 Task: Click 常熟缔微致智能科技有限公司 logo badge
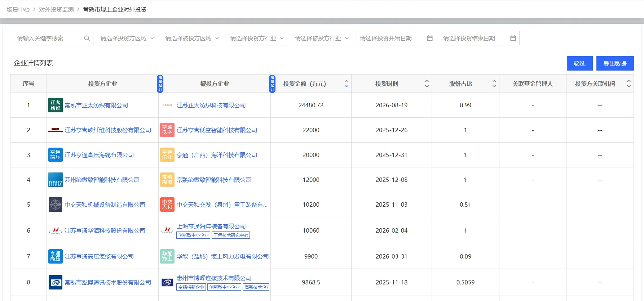click(167, 180)
